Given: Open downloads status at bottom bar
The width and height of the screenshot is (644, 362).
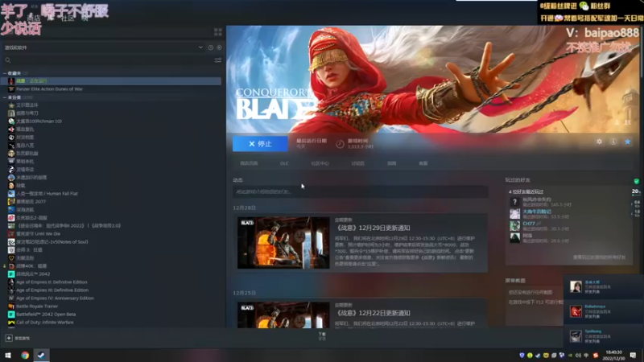Looking at the screenshot, I should click(x=322, y=336).
